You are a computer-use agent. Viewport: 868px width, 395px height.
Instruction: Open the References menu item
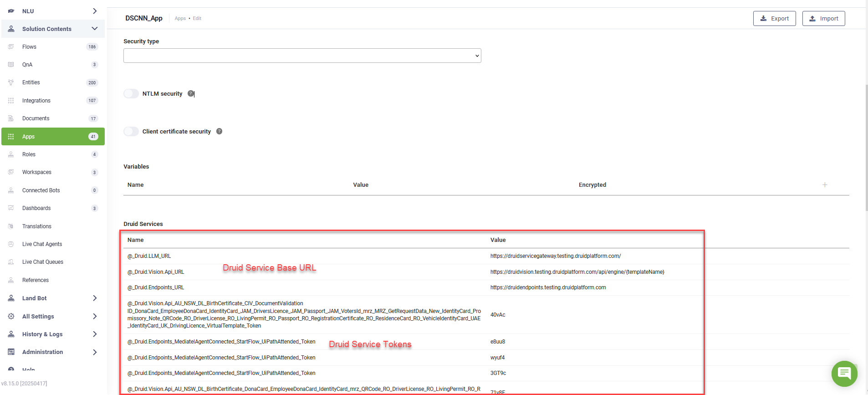point(53,280)
